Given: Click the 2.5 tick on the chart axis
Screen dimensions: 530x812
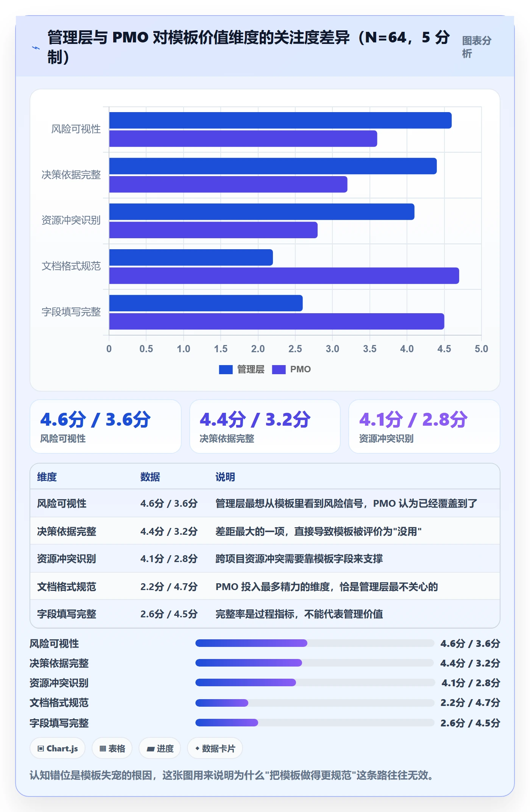Looking at the screenshot, I should (x=295, y=349).
